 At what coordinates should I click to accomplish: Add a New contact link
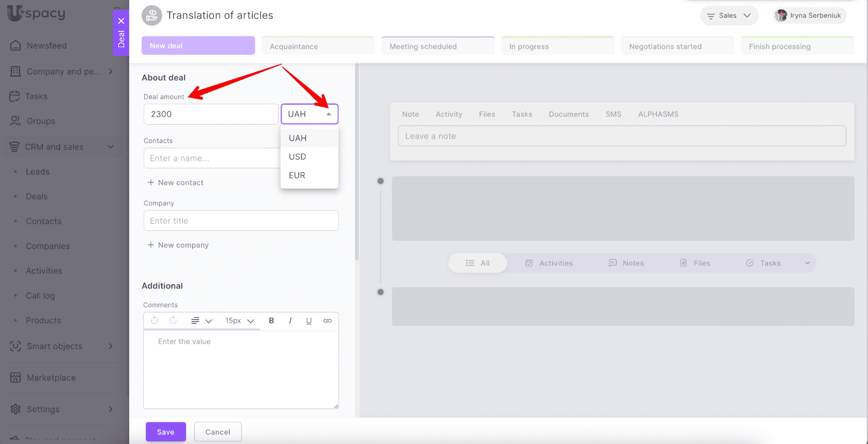(176, 183)
